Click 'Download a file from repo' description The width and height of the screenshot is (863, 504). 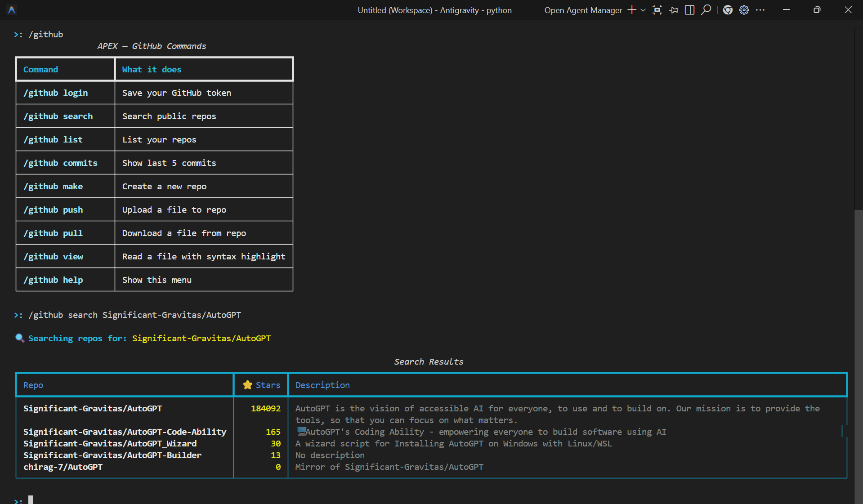(x=184, y=233)
